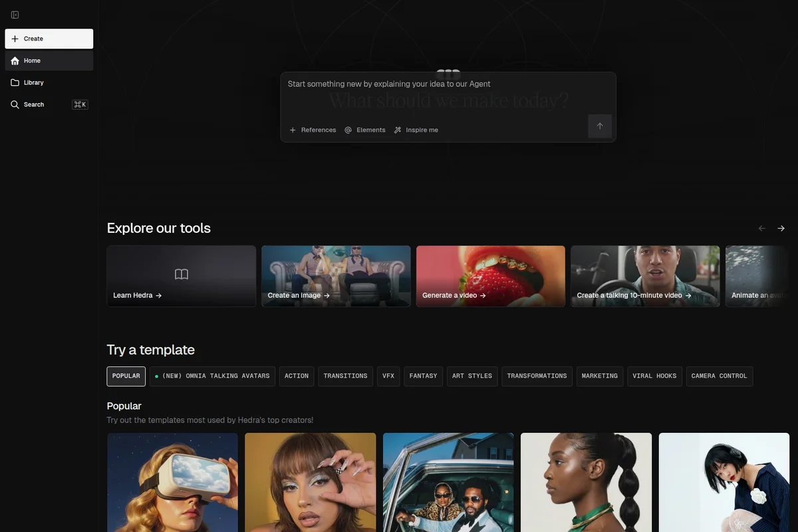Enable the FANTASY template filter
This screenshot has width=798, height=532.
point(424,376)
